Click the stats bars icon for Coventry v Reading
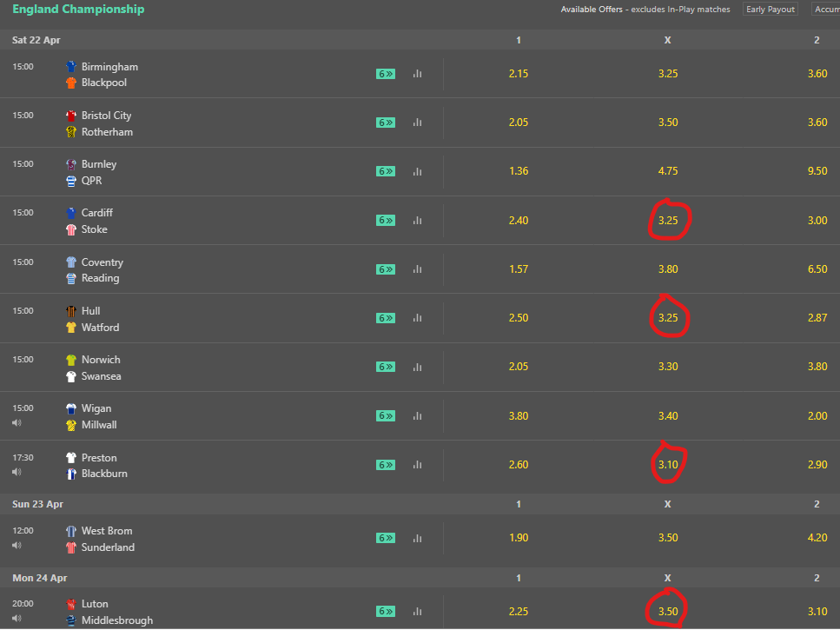 [x=417, y=269]
